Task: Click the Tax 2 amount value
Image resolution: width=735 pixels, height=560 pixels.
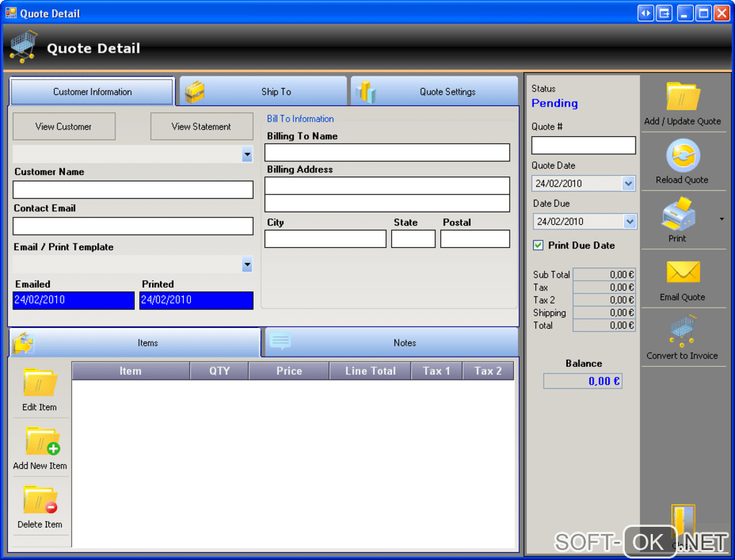Action: tap(605, 300)
